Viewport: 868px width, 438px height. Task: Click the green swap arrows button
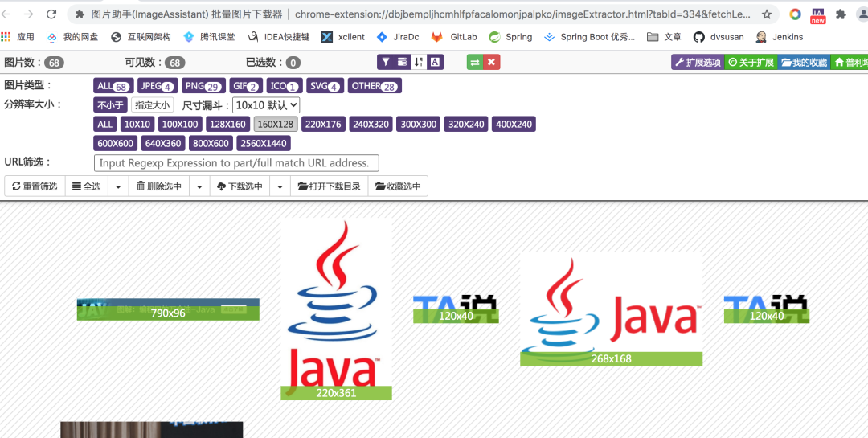click(475, 62)
